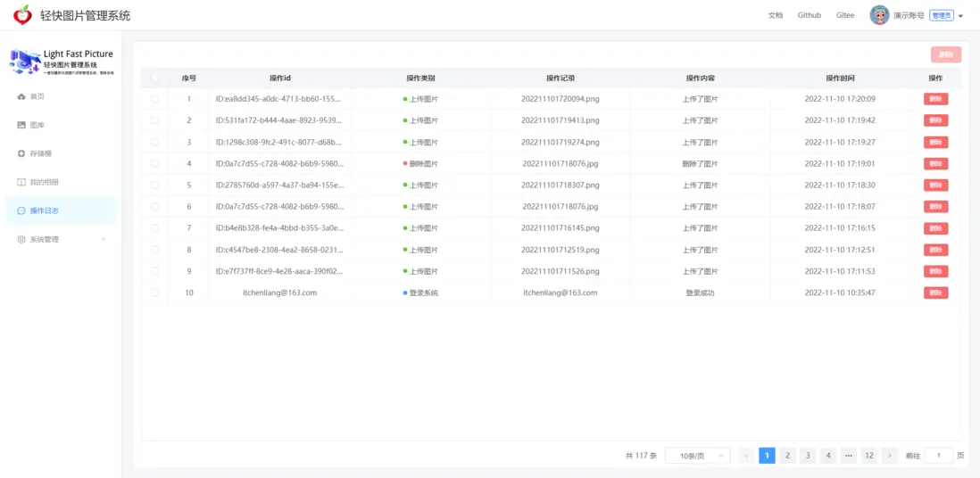Check the checkbox for row 6
Viewport: 980px width, 478px height.
point(155,207)
